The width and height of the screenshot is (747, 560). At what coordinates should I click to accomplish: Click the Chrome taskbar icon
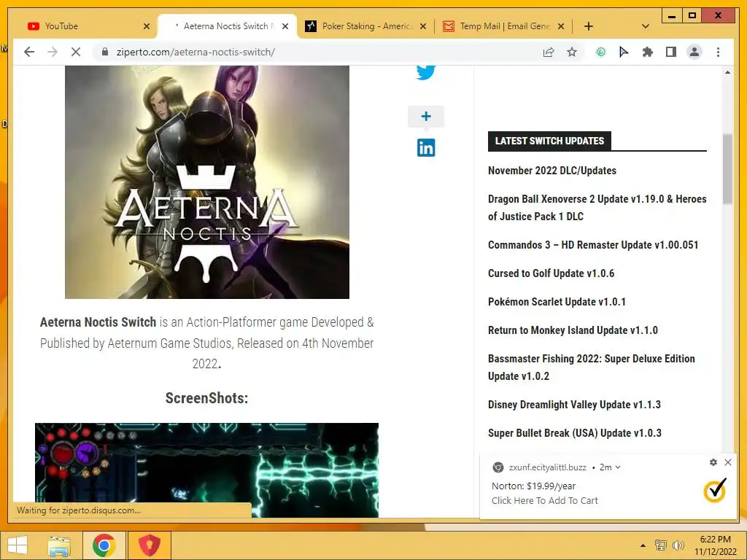pos(104,545)
